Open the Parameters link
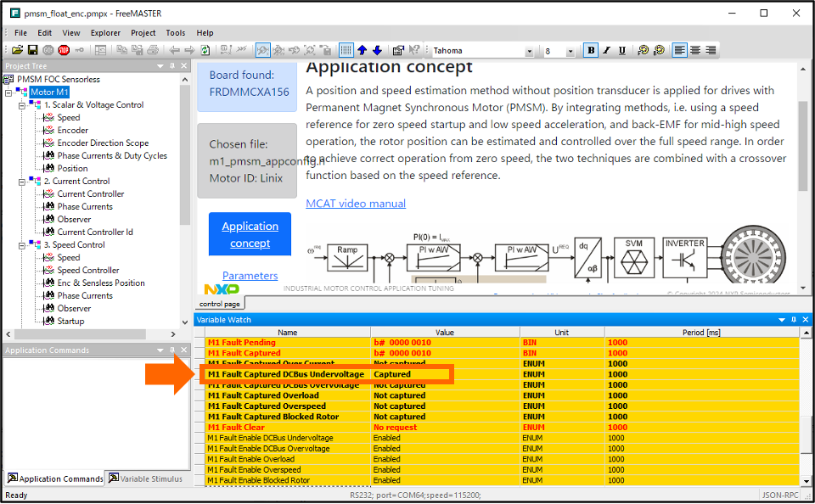This screenshot has height=504, width=815. click(250, 276)
